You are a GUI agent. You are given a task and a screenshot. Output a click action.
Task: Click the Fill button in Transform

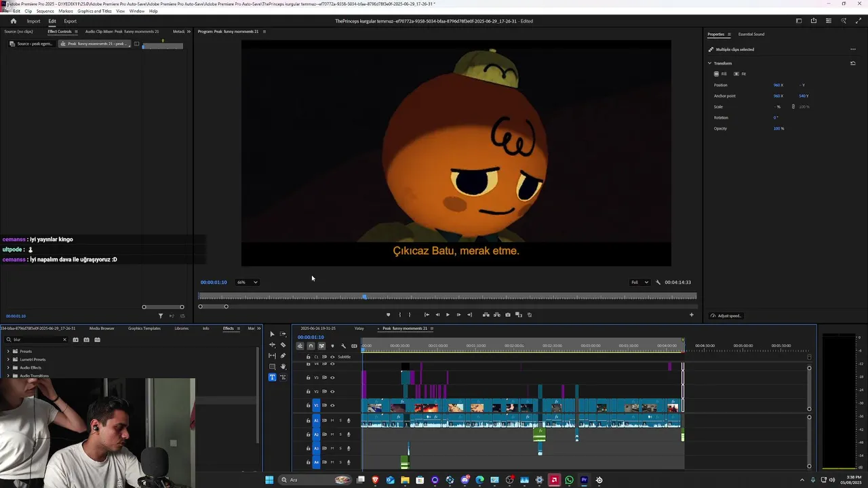720,74
